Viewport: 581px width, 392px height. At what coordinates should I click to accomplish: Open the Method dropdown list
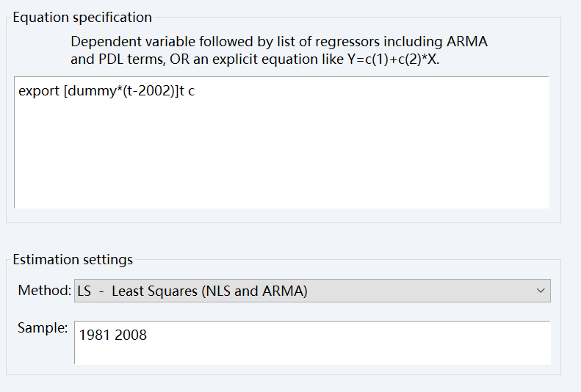312,291
